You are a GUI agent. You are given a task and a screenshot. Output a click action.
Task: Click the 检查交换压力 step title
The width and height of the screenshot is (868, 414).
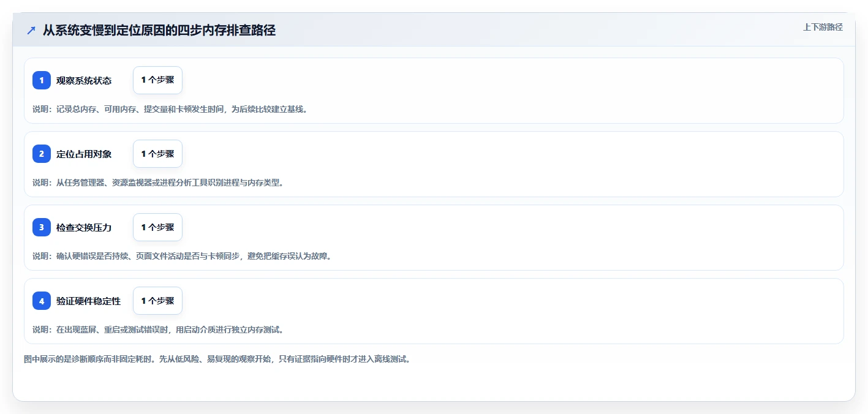click(84, 227)
